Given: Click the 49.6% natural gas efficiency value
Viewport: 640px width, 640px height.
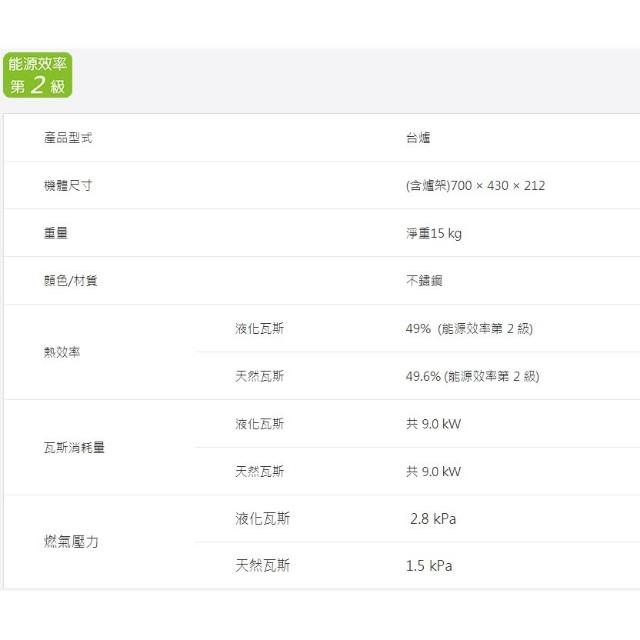Looking at the screenshot, I should click(x=472, y=376).
